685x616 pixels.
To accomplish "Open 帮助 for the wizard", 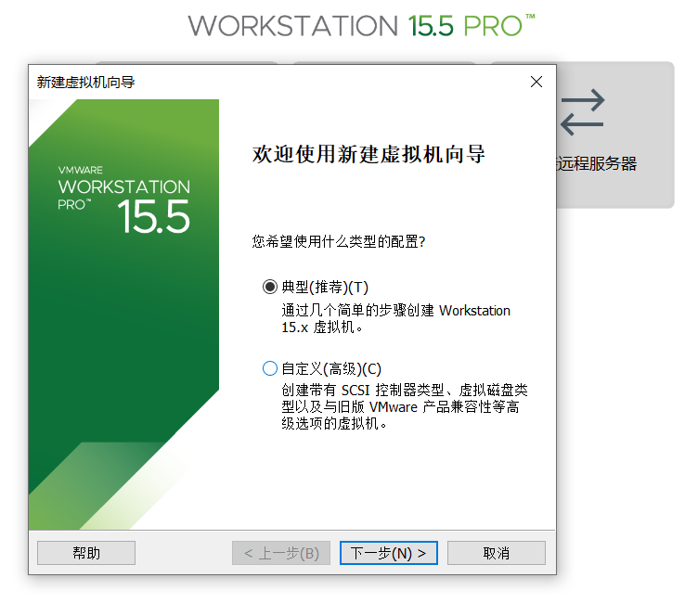I will click(86, 553).
